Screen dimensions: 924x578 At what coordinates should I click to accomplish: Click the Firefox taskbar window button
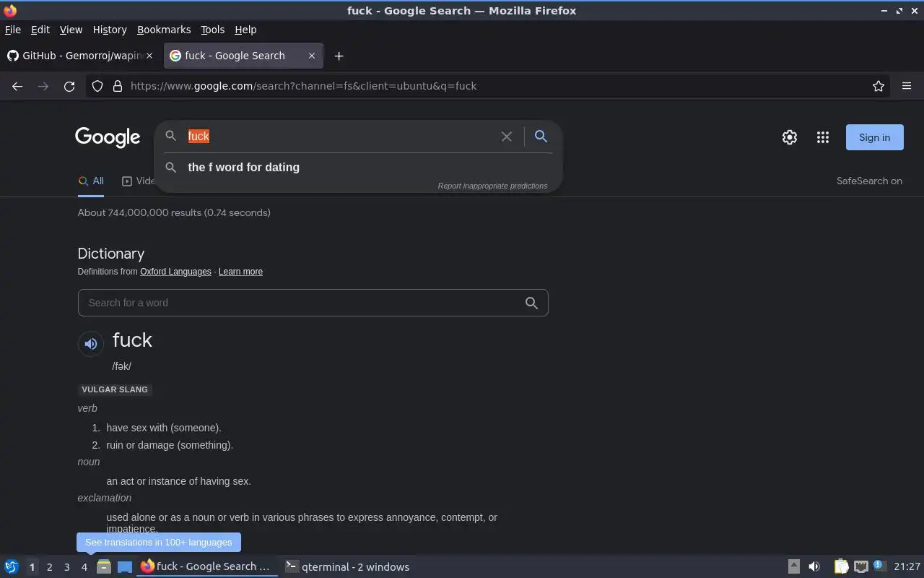pyautogui.click(x=206, y=566)
